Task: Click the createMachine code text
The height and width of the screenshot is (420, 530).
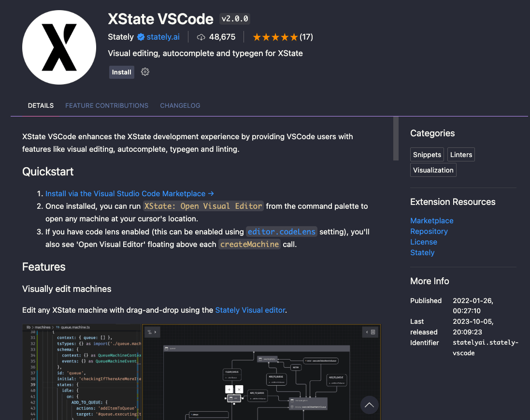Action: [x=249, y=244]
